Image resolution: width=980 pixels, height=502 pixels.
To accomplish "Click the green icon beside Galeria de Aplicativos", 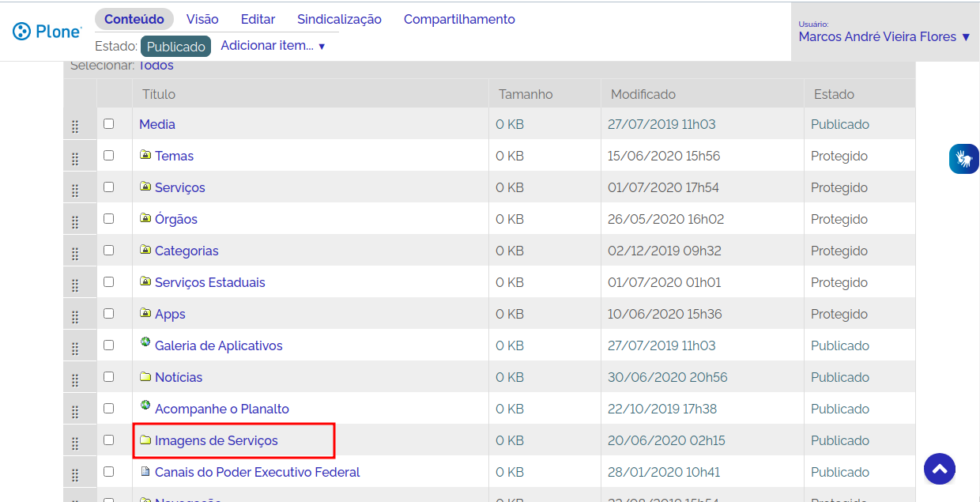I will click(x=145, y=342).
